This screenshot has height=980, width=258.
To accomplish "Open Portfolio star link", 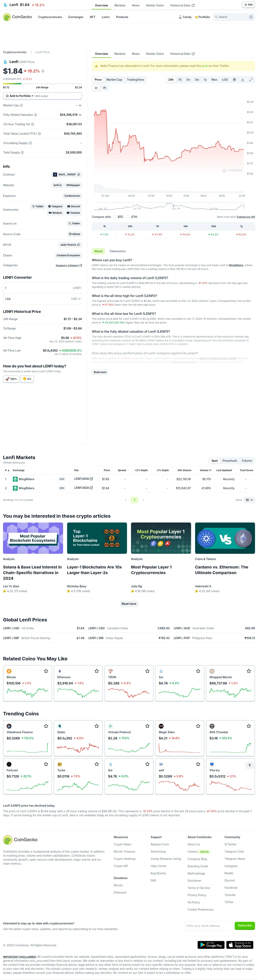I will point(202,17).
